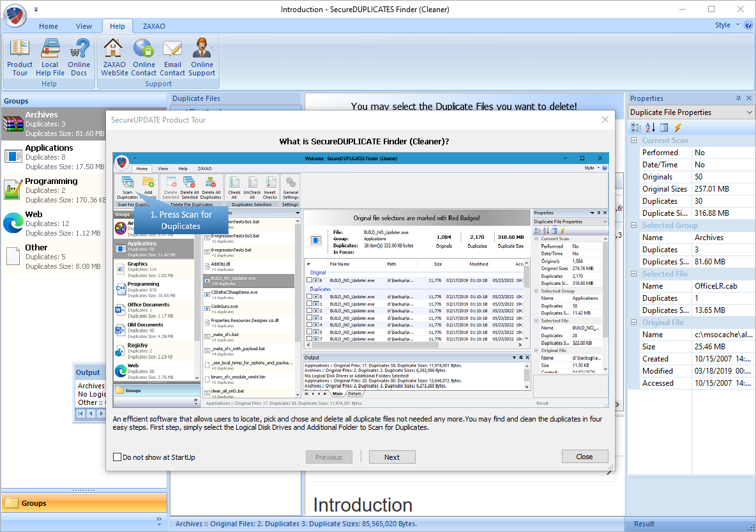
Task: Select the Web group
Action: pyautogui.click(x=54, y=224)
